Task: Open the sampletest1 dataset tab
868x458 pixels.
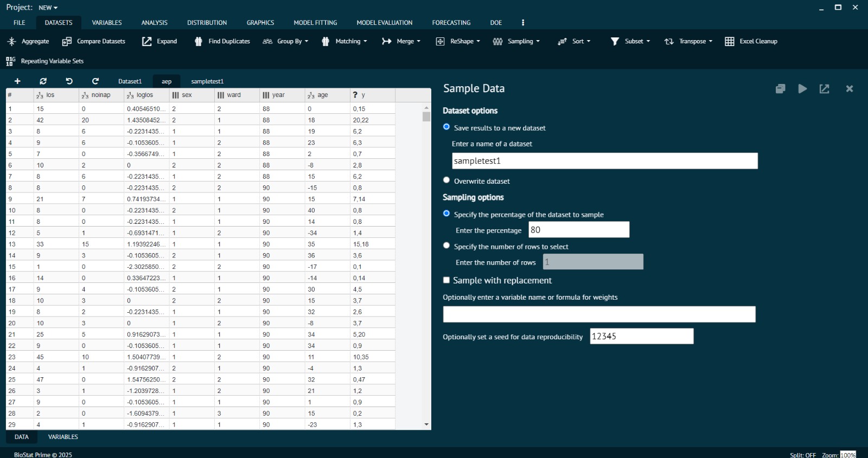Action: click(207, 81)
